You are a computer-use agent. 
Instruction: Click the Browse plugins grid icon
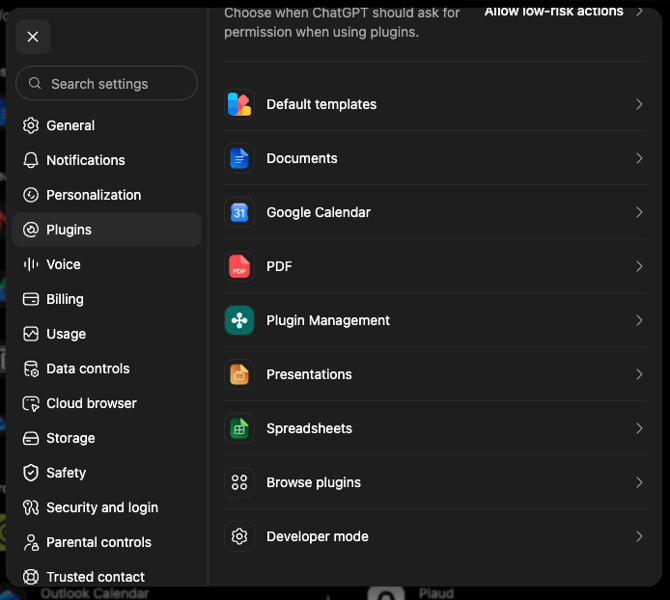point(239,482)
